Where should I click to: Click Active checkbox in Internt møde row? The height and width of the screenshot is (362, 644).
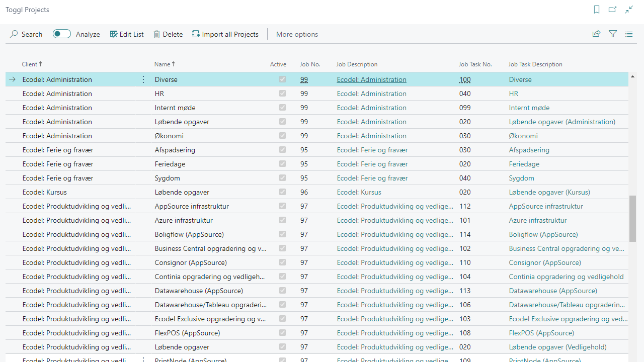pos(282,108)
